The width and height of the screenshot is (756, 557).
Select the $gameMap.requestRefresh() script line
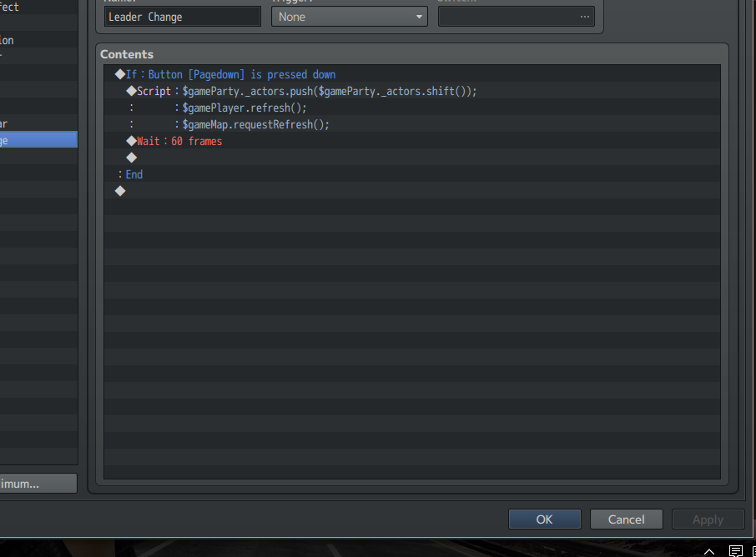tap(255, 124)
